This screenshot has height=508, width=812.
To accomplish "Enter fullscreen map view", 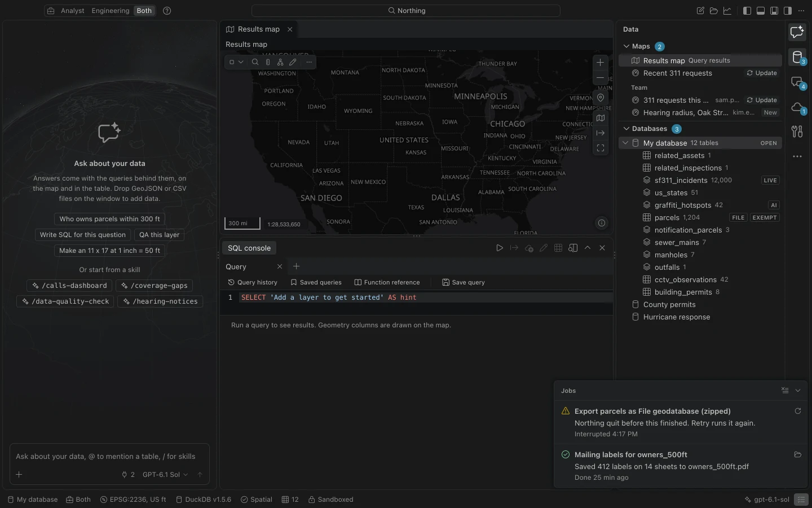I will coord(601,148).
